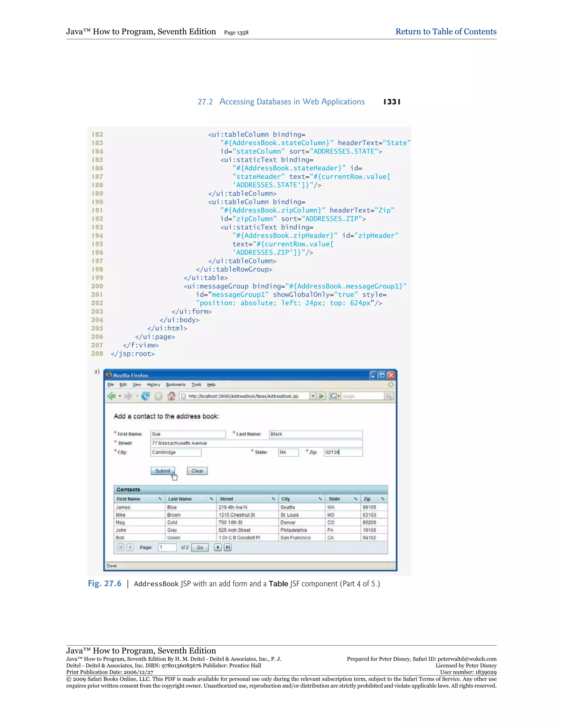The image size is (563, 728).
Task: Sort table by Zip column
Action: coord(383,499)
